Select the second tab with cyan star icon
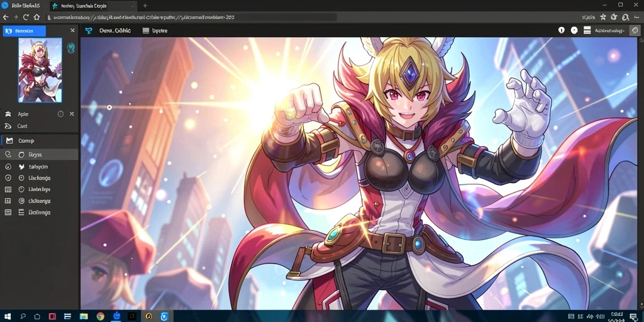 click(x=93, y=6)
